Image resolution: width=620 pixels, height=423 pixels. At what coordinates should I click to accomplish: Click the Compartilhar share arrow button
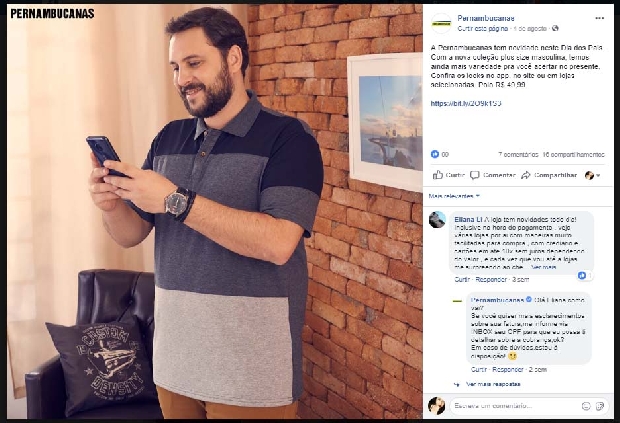(x=549, y=175)
